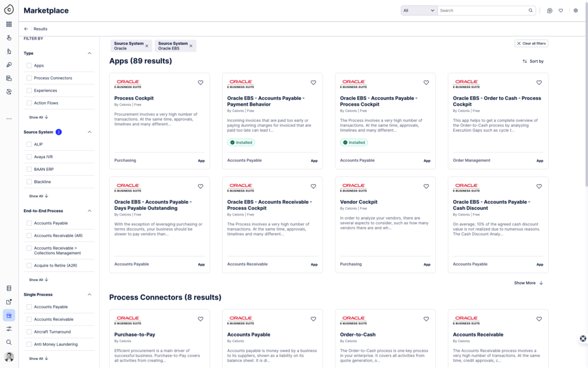The height and width of the screenshot is (368, 588).
Task: Go back using the Results arrow icon
Action: [x=26, y=29]
